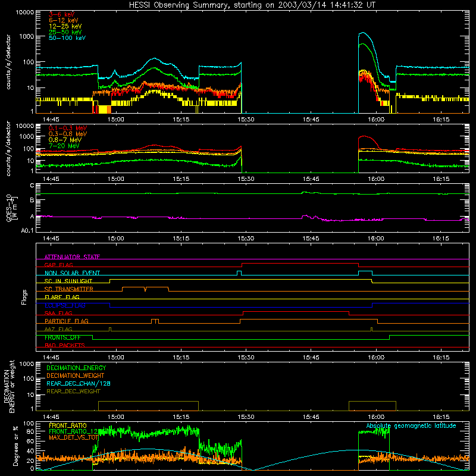
Task: Pick the ECLIPSE_FLAG label
Action: point(65,305)
